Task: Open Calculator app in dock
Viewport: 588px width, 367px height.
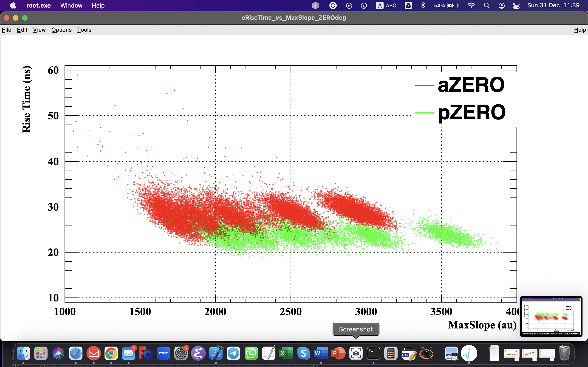Action: coord(391,353)
